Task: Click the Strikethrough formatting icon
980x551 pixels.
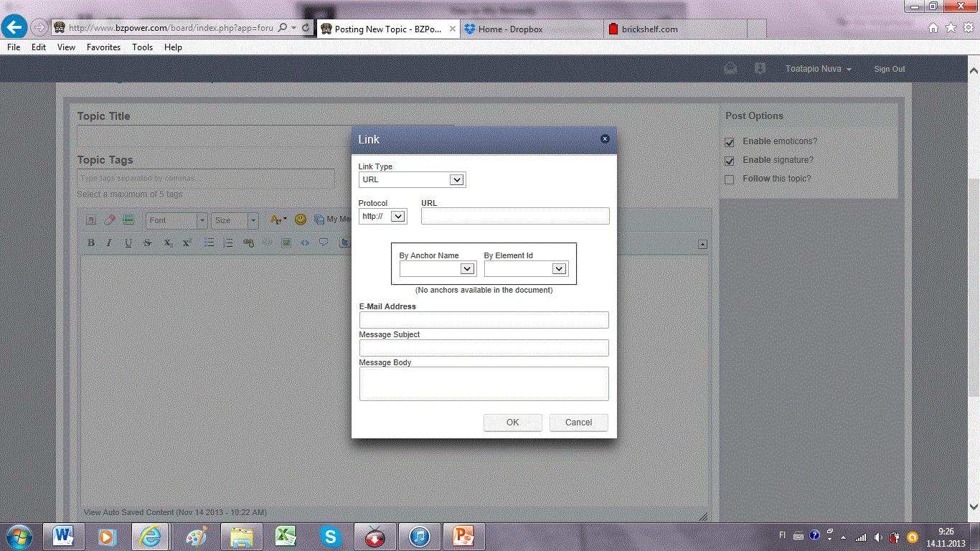Action: point(148,243)
